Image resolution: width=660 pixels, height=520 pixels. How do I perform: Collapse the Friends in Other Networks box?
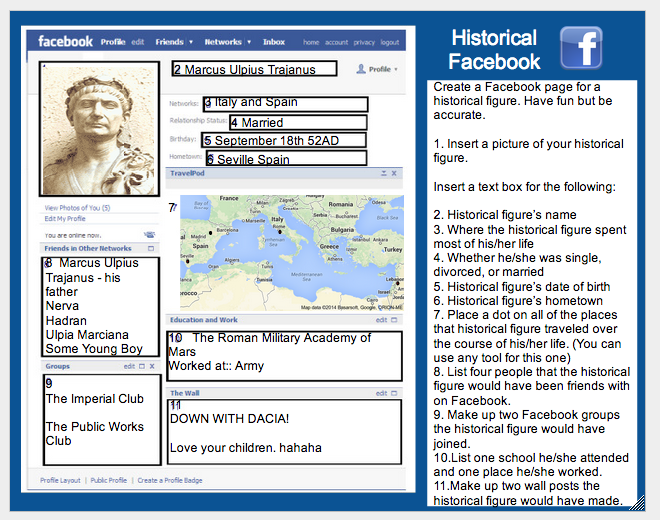click(151, 248)
